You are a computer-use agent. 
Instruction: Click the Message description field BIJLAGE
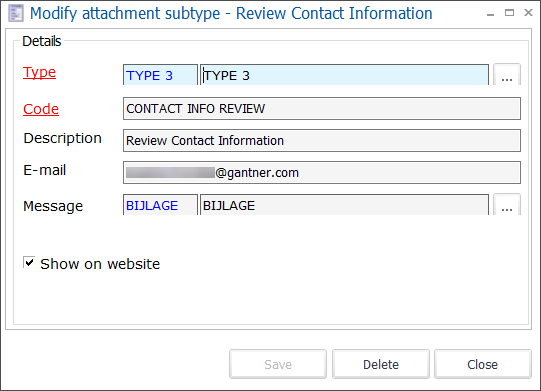pyautogui.click(x=344, y=205)
